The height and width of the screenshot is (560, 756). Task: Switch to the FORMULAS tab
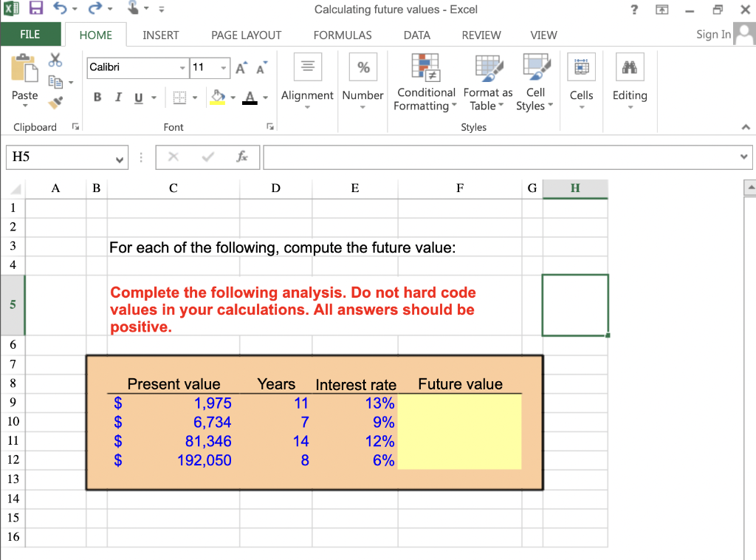[x=343, y=35]
